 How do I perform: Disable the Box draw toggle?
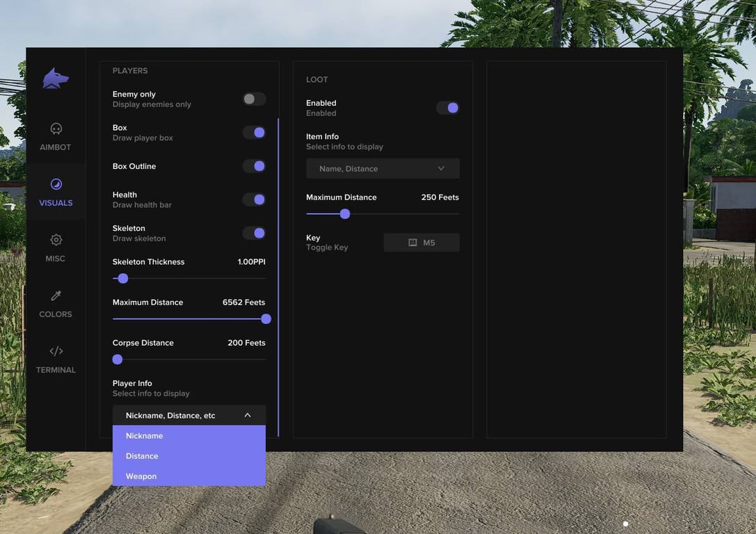[254, 133]
